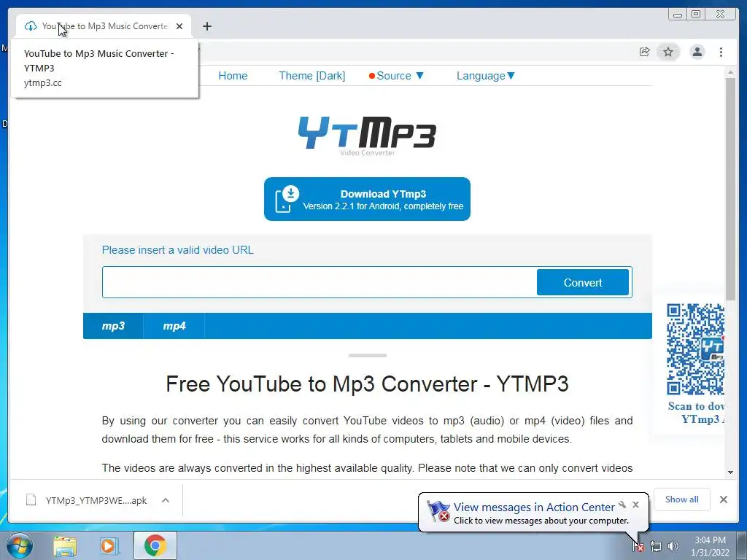Close the downloads bar

(723, 499)
